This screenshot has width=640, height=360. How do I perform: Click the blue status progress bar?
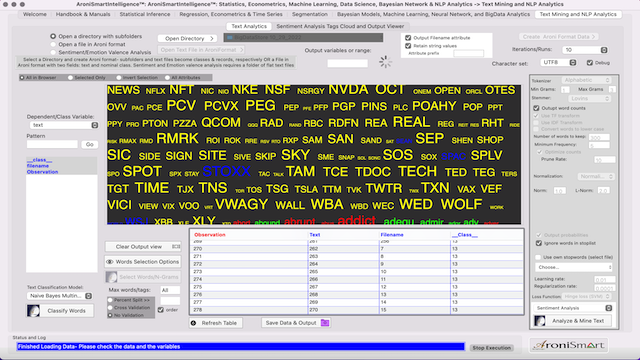pyautogui.click(x=241, y=347)
